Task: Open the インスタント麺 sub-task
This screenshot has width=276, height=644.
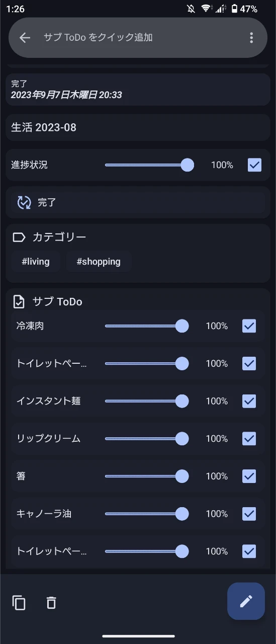Action: [x=48, y=401]
